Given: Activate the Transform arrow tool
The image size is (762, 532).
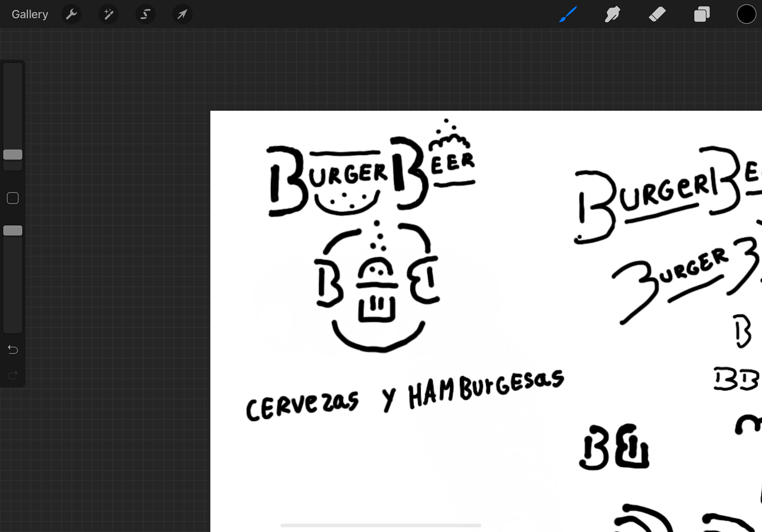Looking at the screenshot, I should pos(182,14).
